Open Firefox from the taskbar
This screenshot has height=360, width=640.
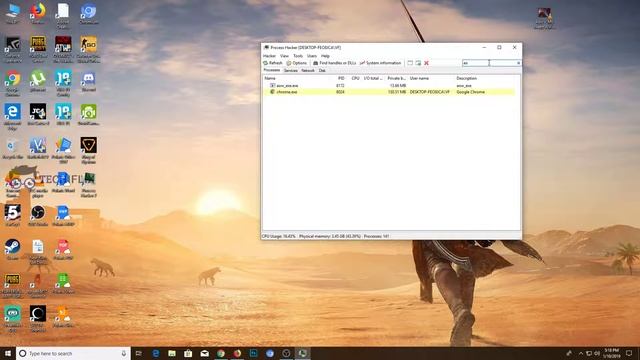pos(237,353)
